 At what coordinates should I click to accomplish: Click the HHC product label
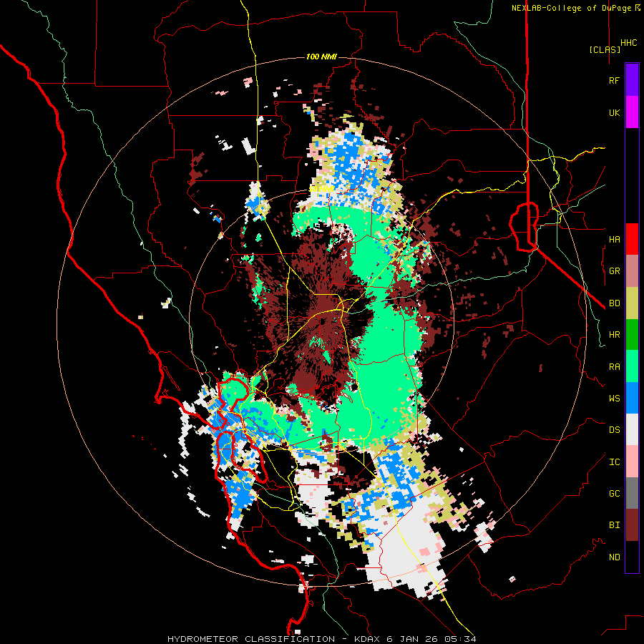coord(629,43)
